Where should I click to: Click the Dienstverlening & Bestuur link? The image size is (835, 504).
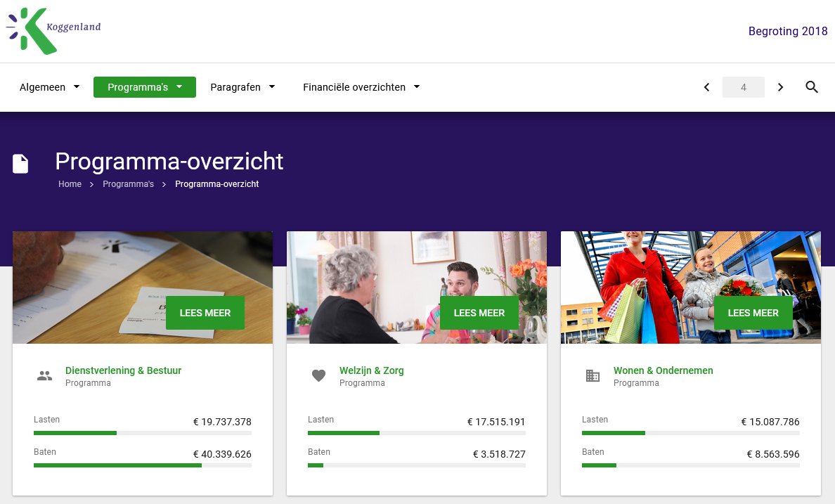click(x=124, y=370)
